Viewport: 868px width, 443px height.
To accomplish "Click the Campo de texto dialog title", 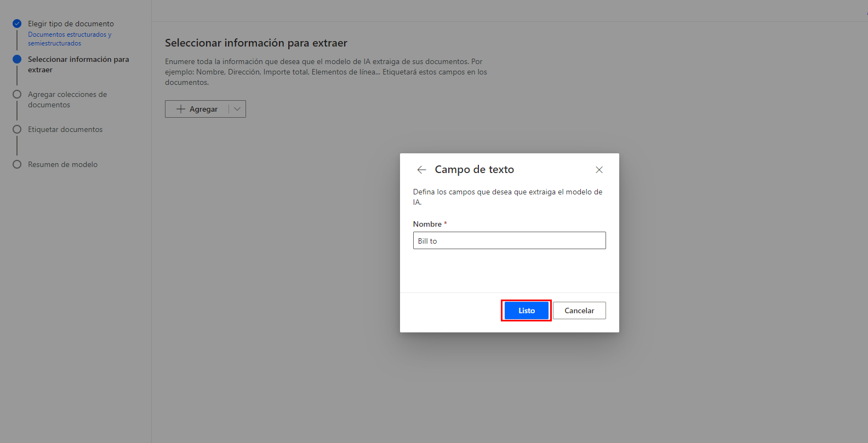I will [475, 170].
